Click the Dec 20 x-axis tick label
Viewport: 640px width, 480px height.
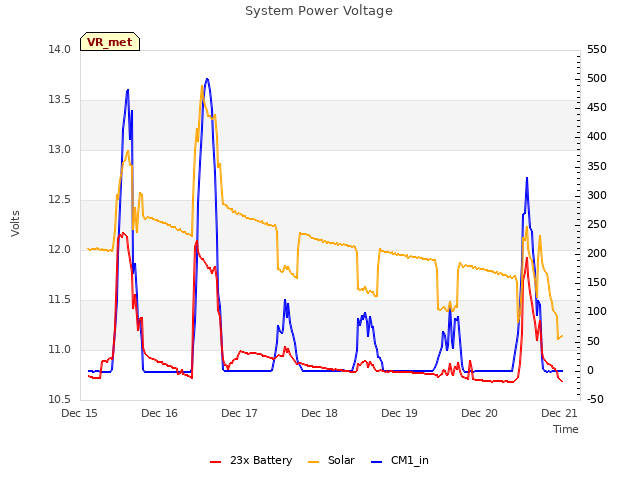click(480, 413)
